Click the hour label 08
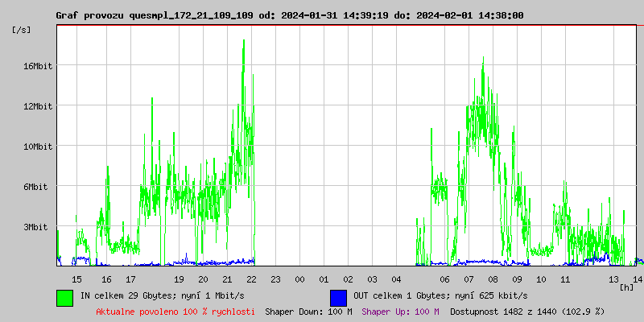The image size is (644, 322). tap(493, 279)
